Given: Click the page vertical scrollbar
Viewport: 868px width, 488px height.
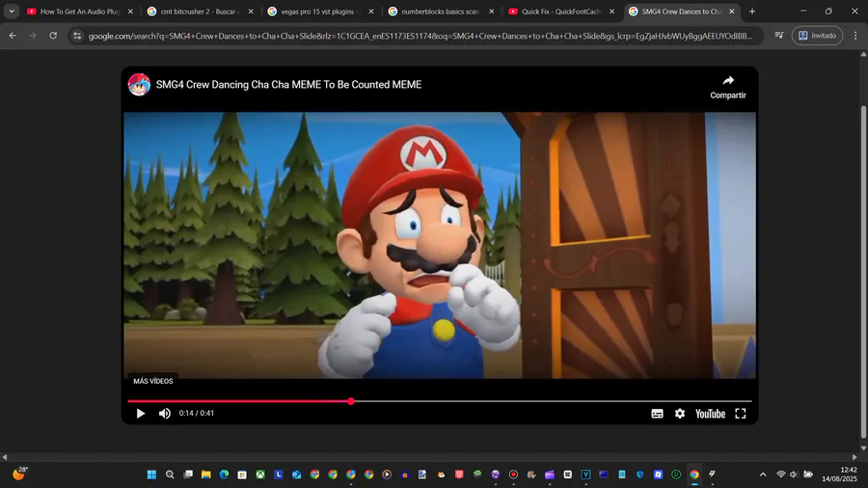Looking at the screenshot, I should pos(863,271).
